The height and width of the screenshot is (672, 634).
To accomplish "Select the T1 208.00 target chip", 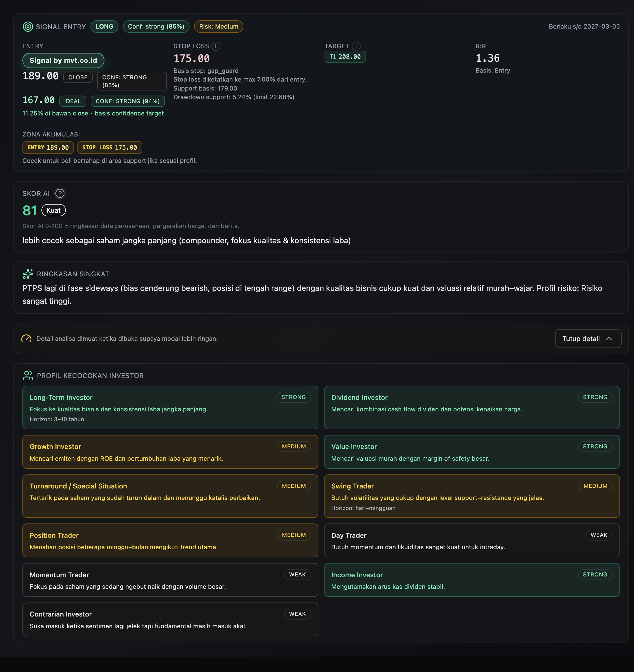I will coord(345,57).
